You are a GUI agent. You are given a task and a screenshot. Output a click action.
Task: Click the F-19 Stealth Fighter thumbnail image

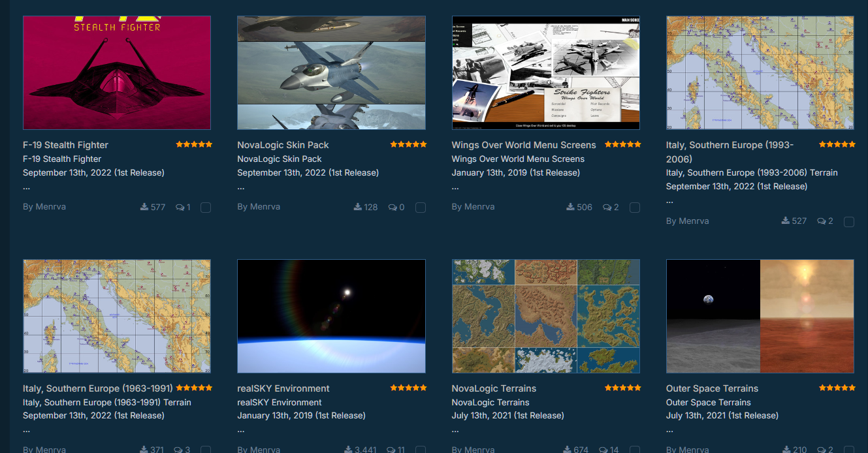117,72
